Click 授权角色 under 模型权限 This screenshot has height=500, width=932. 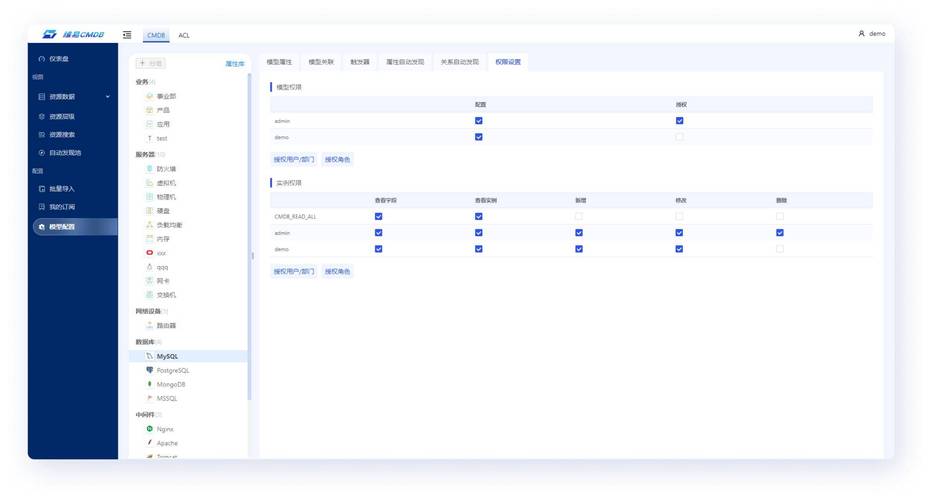(x=337, y=159)
